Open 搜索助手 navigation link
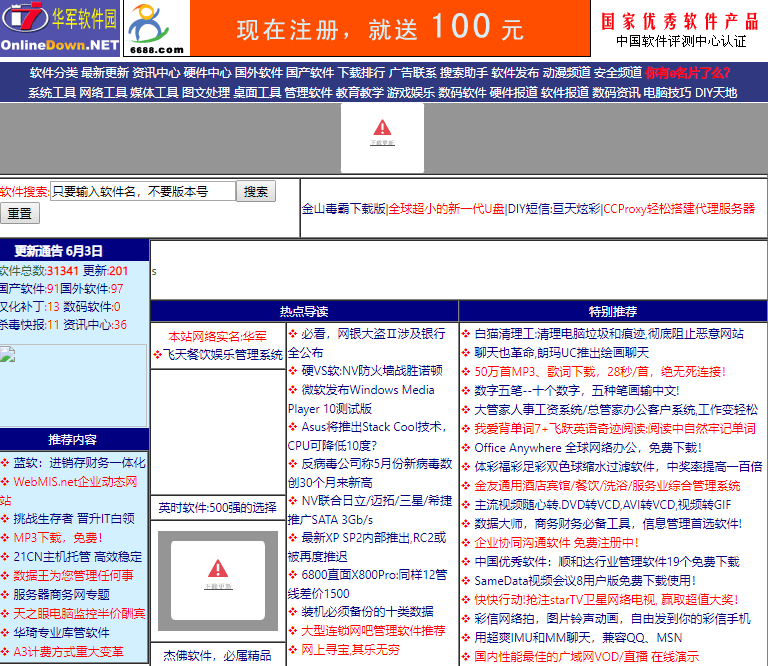768x666 pixels. pyautogui.click(x=463, y=73)
